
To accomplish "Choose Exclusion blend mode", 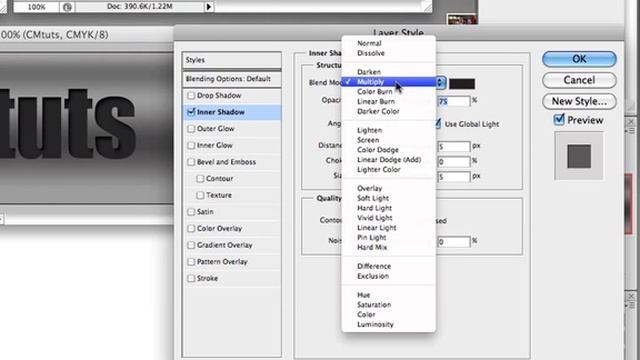I will (x=389, y=276).
